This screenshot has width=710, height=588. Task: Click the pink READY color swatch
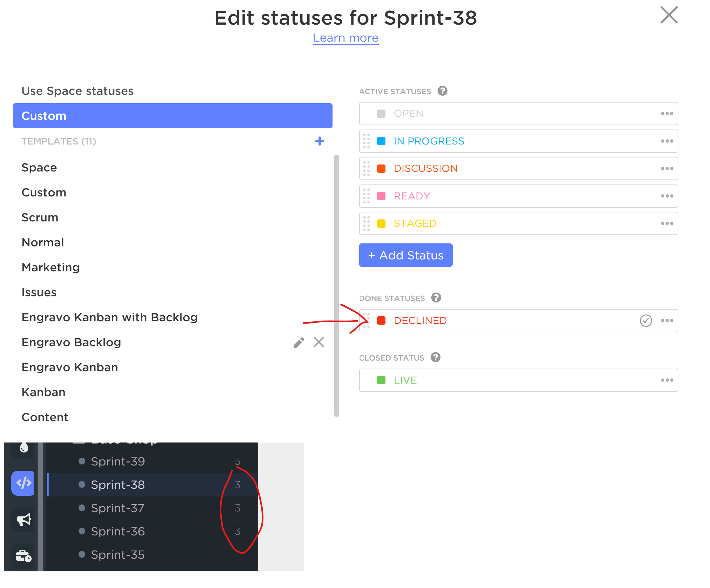click(381, 196)
